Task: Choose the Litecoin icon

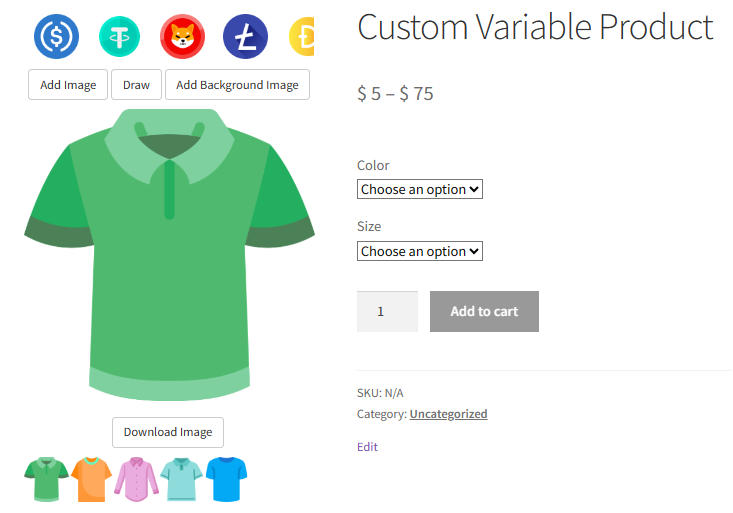Action: tap(245, 37)
